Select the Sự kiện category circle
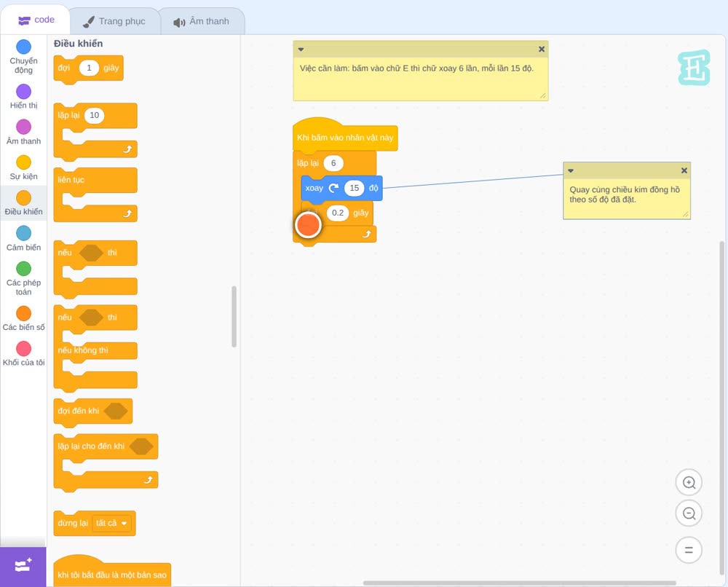This screenshot has height=587, width=728. point(24,162)
